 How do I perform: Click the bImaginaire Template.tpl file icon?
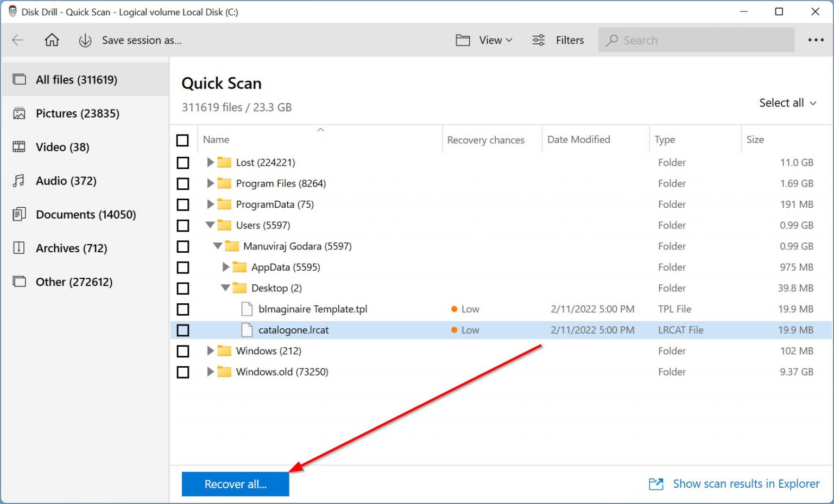(x=247, y=309)
